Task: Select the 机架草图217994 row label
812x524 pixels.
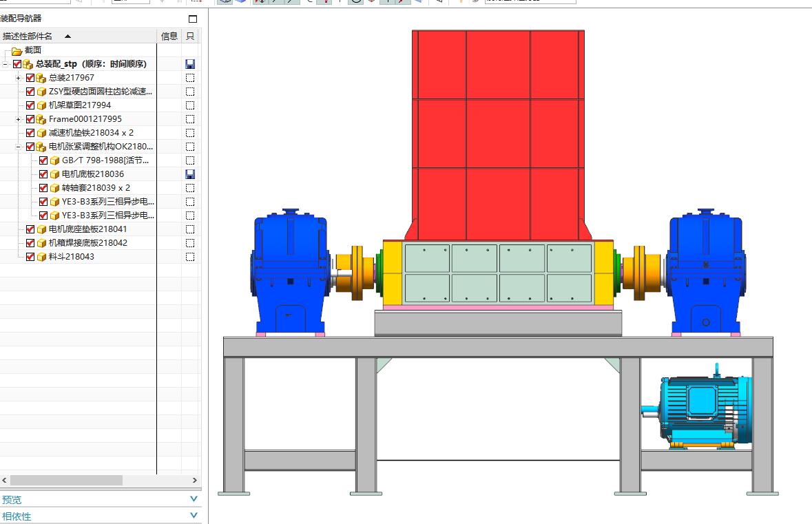Action: (80, 105)
